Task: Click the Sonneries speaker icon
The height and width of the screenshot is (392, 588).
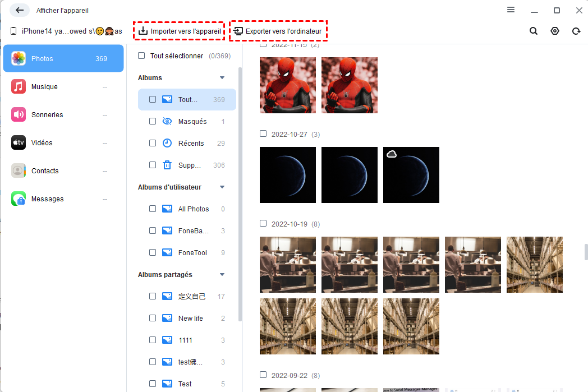Action: pos(19,114)
